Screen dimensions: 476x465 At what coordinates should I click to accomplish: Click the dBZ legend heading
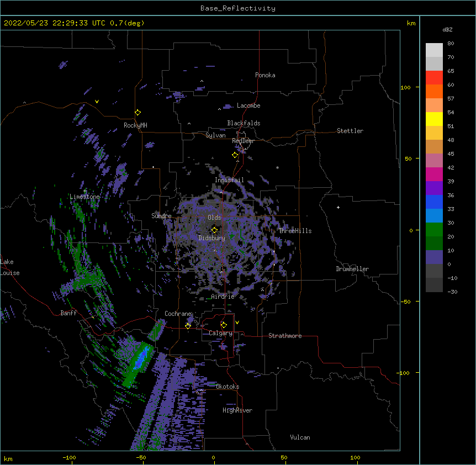pyautogui.click(x=447, y=30)
